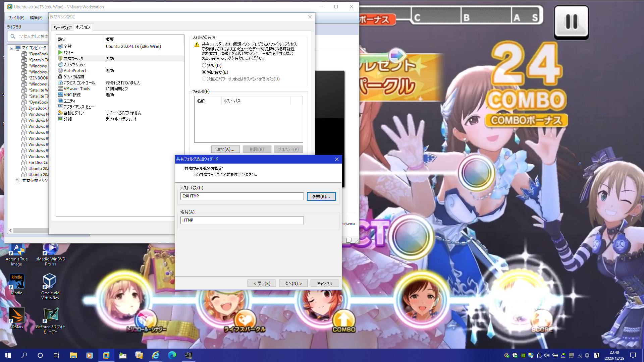The height and width of the screenshot is (362, 644).
Task: Click the VMware Workstation taskbar icon
Action: coord(106,355)
